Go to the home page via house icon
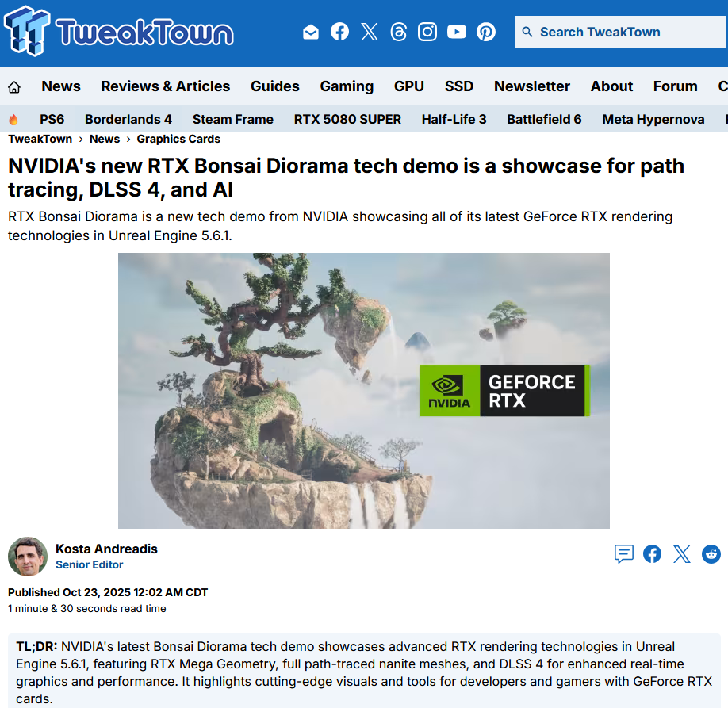 point(14,87)
